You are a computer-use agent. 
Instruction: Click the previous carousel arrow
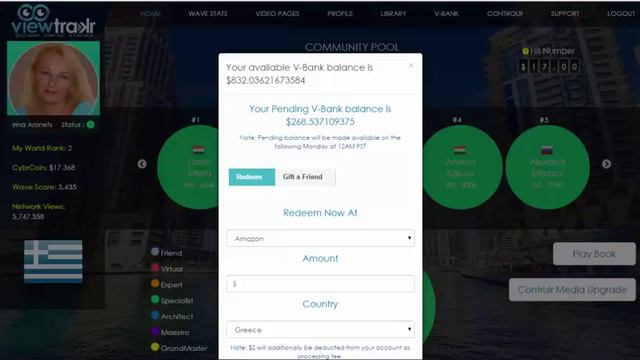(x=142, y=164)
